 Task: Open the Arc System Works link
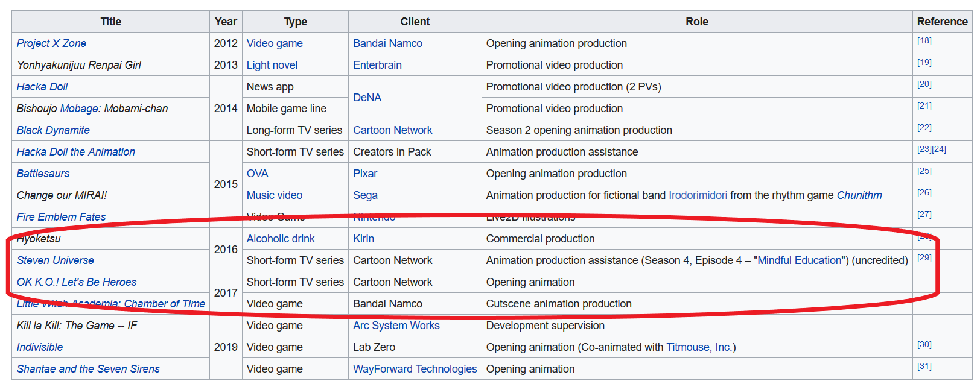396,326
